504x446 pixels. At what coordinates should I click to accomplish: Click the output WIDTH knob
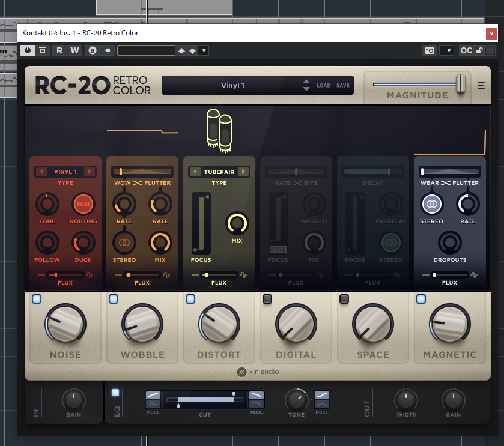coord(406,400)
